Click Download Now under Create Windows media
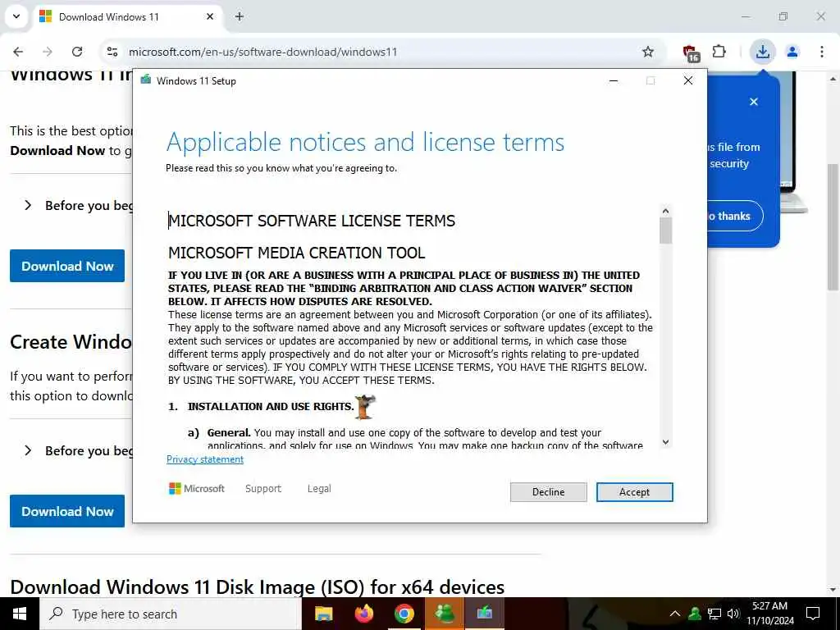Viewport: 840px width, 630px height. (x=67, y=511)
